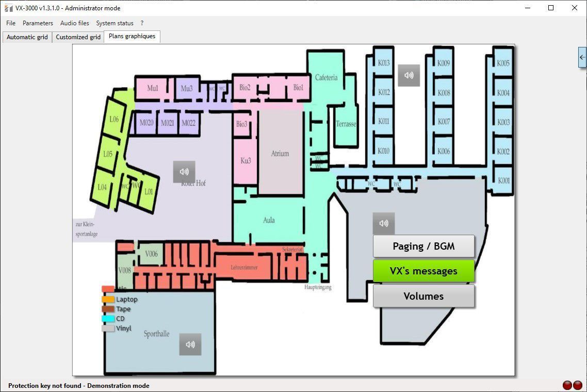Expand the side panel with the arrow handle
Viewport: 587px width, 392px height.
coord(582,57)
